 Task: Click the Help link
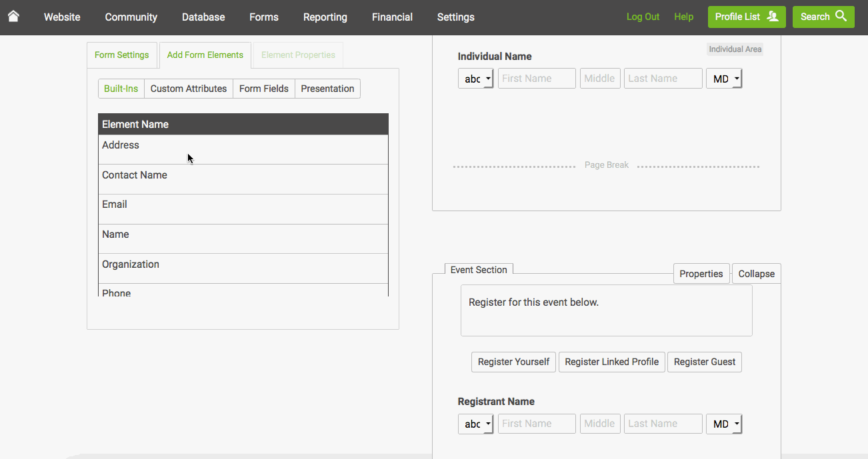[683, 16]
